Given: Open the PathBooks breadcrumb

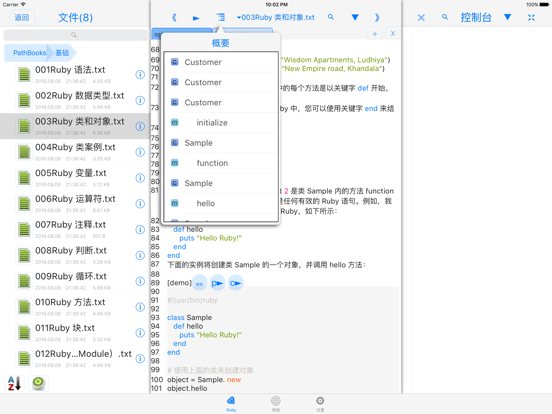Looking at the screenshot, I should pos(29,53).
